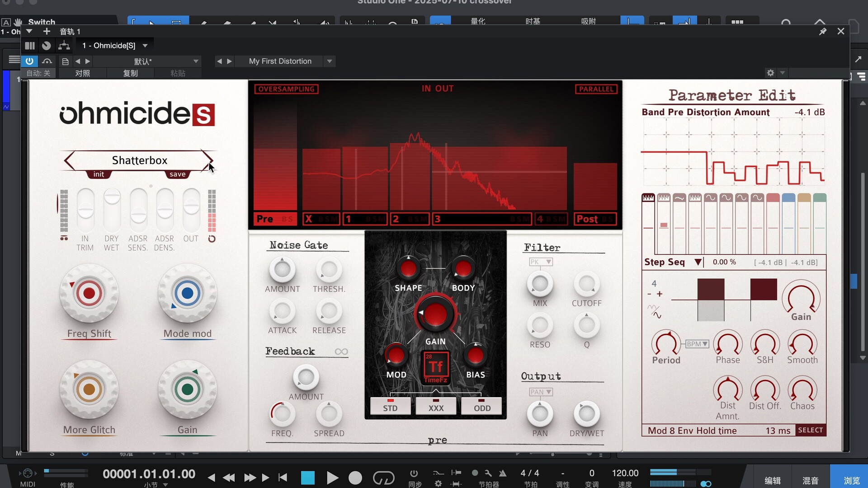Open the PK filter type dropdown

point(541,262)
